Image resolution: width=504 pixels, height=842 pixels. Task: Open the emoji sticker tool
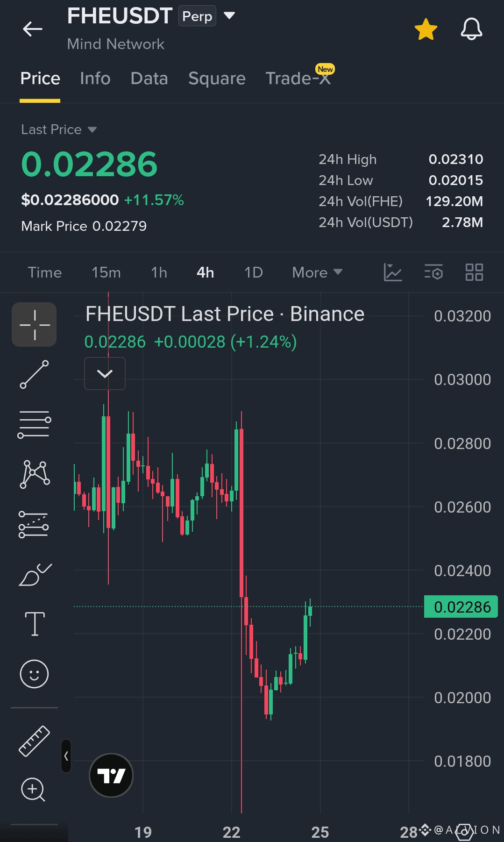[35, 674]
